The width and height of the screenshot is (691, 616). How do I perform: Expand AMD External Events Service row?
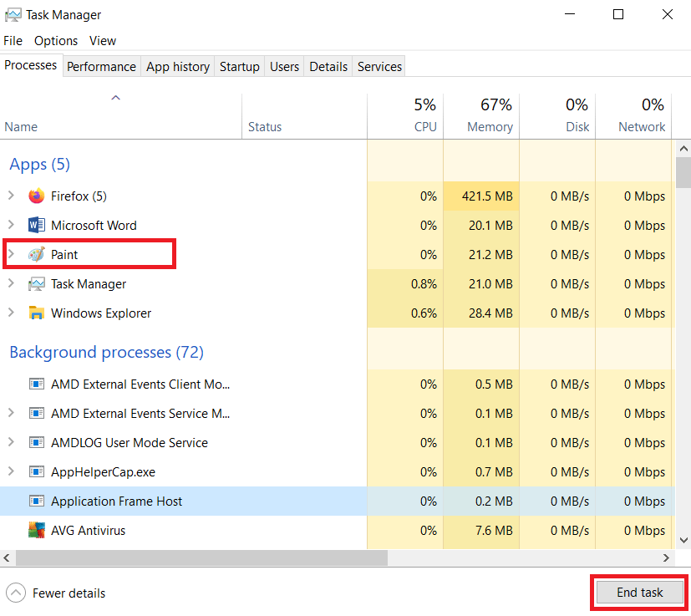click(x=11, y=412)
